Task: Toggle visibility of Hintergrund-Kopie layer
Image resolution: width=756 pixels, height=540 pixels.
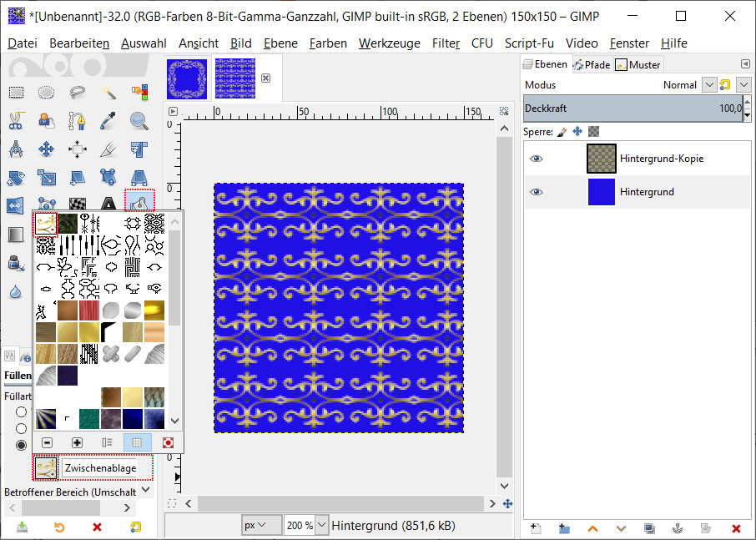Action: (537, 159)
